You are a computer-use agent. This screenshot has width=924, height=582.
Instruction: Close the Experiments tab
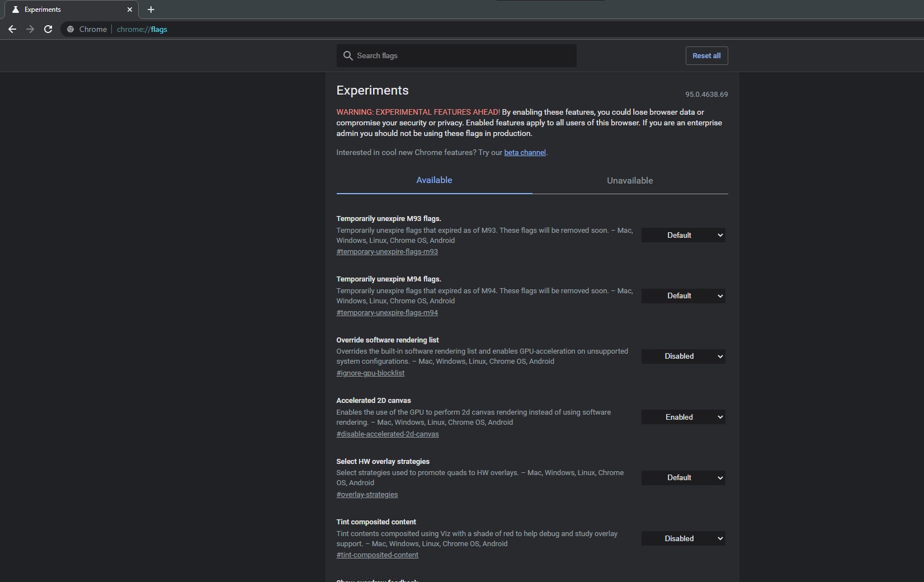pyautogui.click(x=130, y=10)
